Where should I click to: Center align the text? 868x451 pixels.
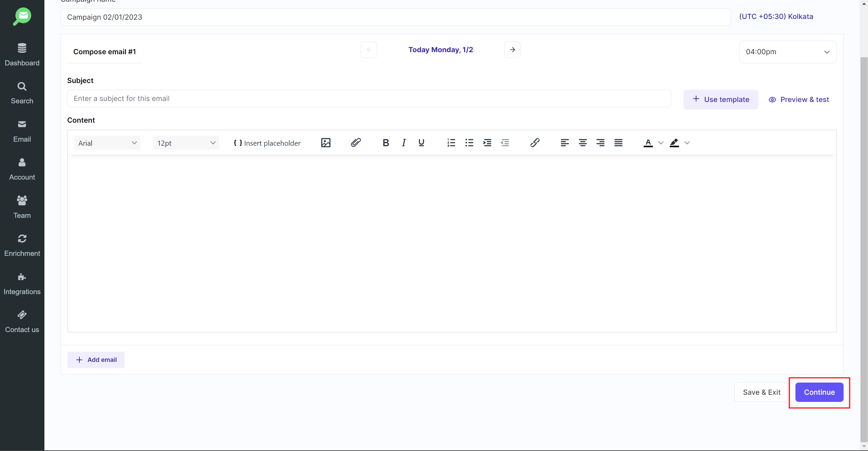click(583, 143)
